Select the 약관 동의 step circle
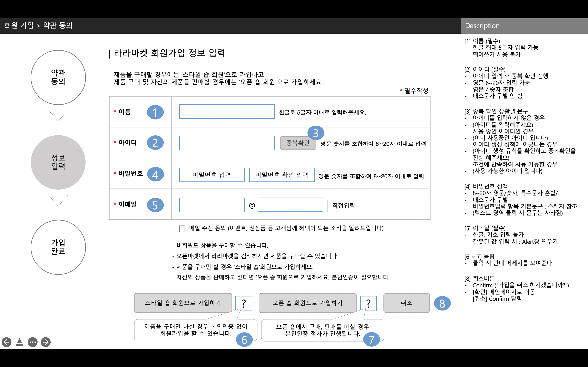588x367 pixels. coord(58,77)
